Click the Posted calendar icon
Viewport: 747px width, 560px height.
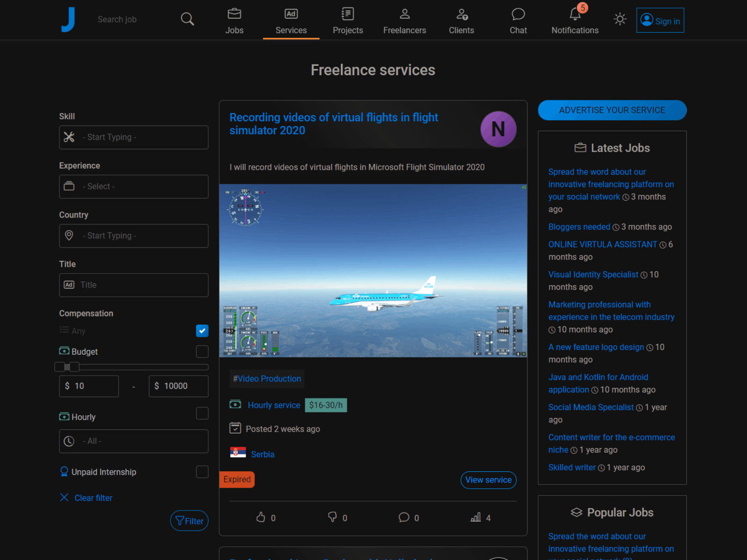[235, 428]
